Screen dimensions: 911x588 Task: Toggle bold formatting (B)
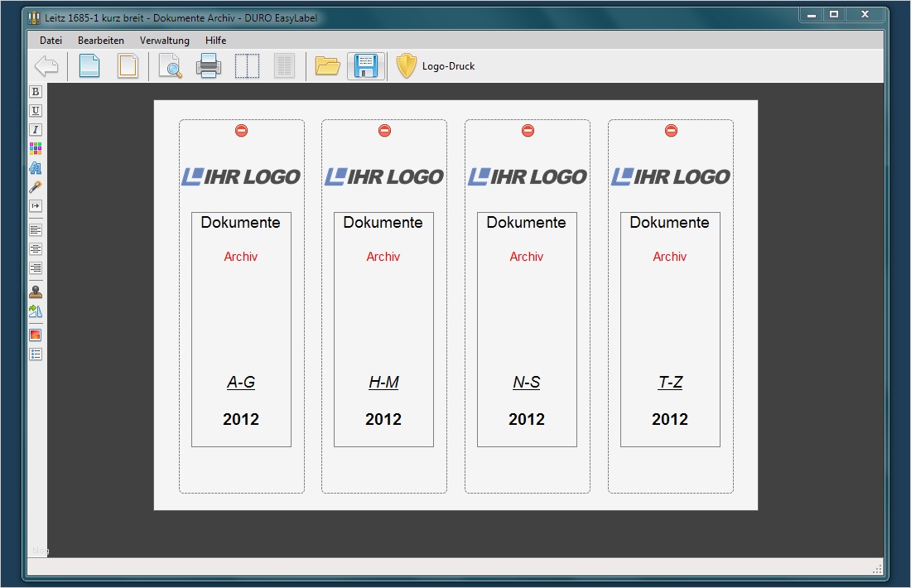[36, 92]
